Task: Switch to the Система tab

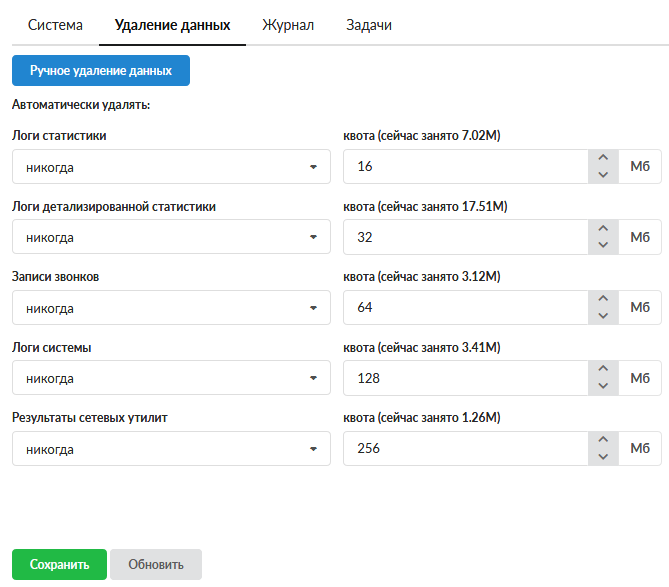Action: point(55,25)
